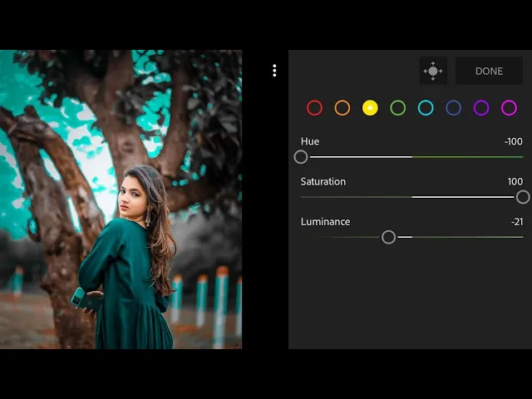Click the Saturation label
The height and width of the screenshot is (399, 532).
323,181
